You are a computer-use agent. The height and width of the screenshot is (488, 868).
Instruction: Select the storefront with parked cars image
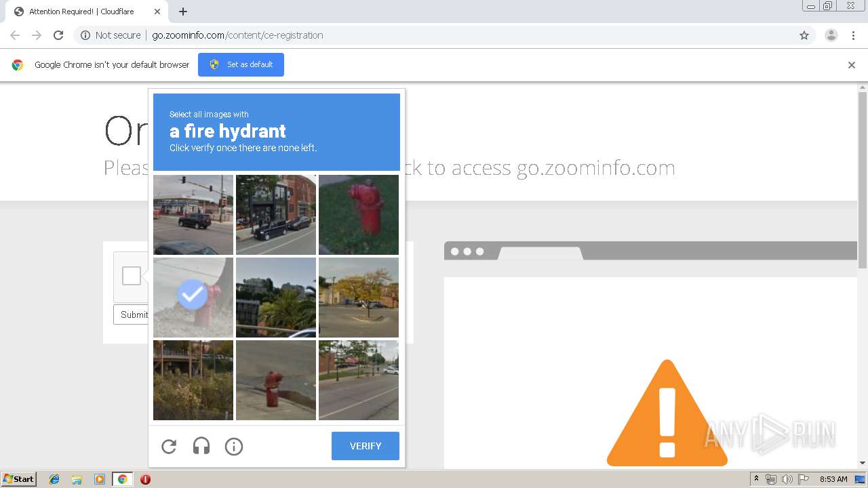[276, 215]
